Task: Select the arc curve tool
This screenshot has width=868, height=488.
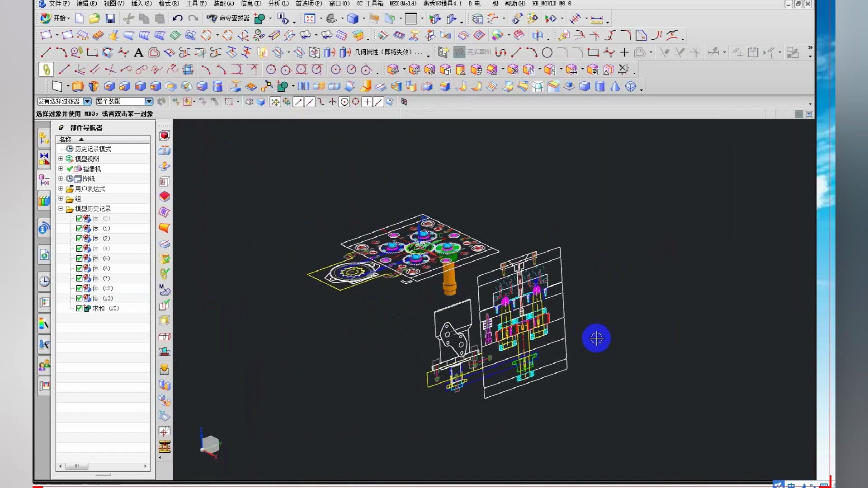Action: tap(61, 53)
